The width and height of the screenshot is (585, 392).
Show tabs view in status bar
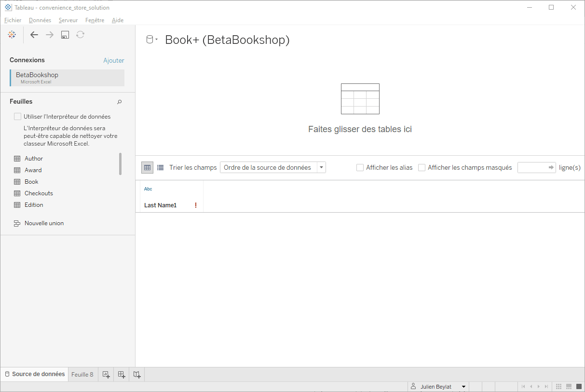click(x=579, y=387)
